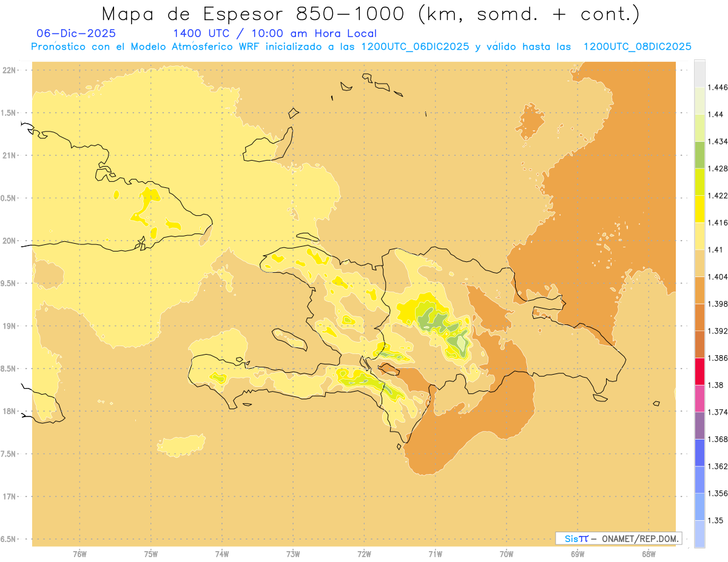Click the colorbar value "1.422"
This screenshot has width=728, height=562.
(x=717, y=195)
